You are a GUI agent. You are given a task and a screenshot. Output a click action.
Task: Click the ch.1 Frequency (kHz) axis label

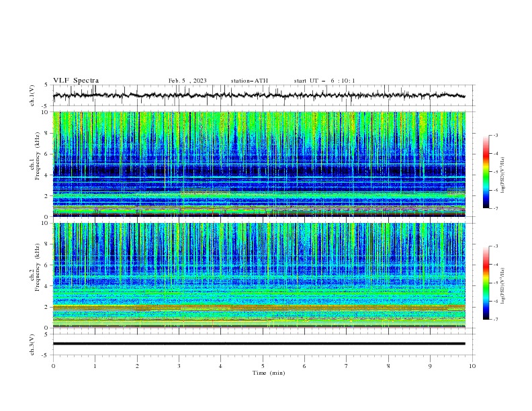coord(36,156)
